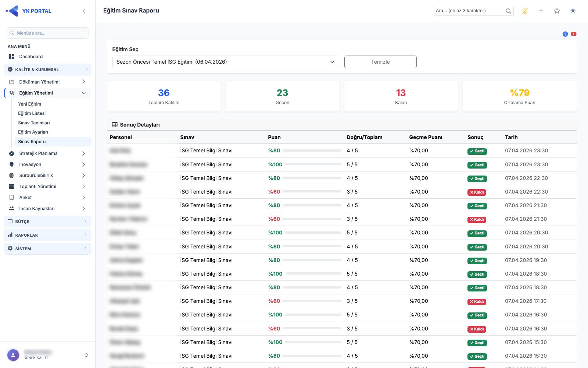The image size is (588, 368).
Task: Click the Ortalama Puan %79 card
Action: click(520, 96)
